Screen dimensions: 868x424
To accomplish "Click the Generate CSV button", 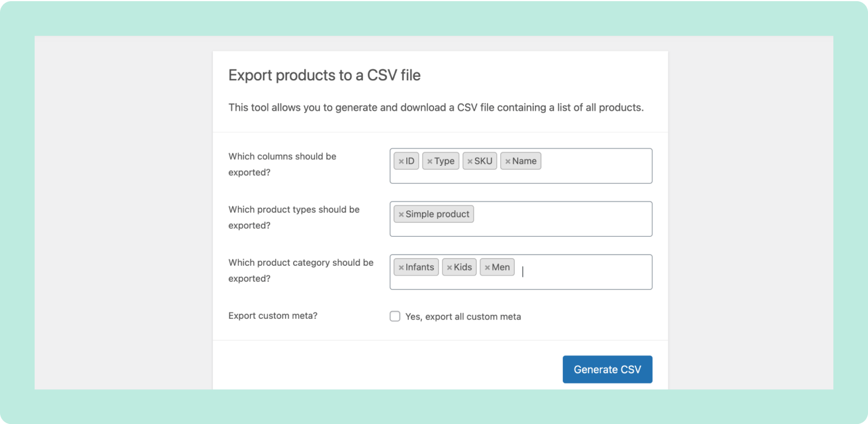I will (x=607, y=369).
